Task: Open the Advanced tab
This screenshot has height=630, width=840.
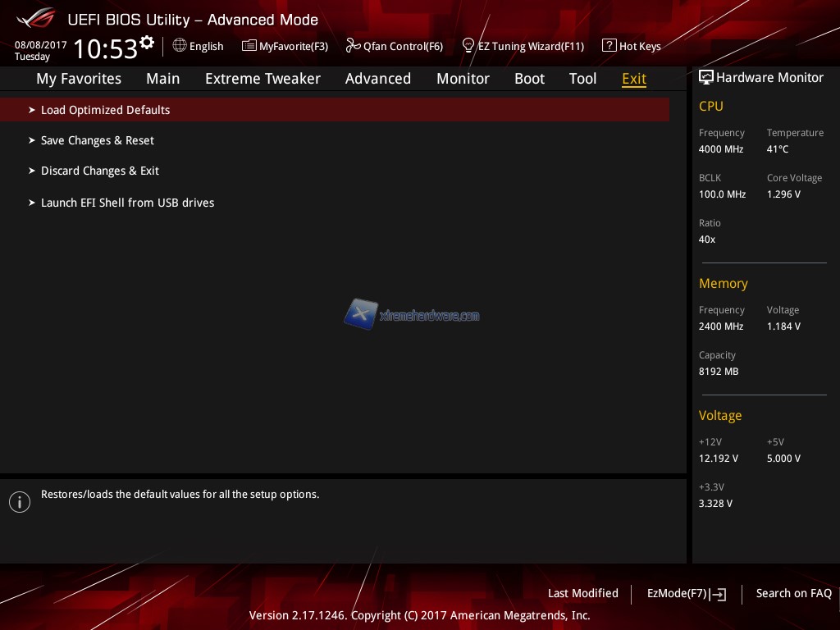Action: [377, 79]
